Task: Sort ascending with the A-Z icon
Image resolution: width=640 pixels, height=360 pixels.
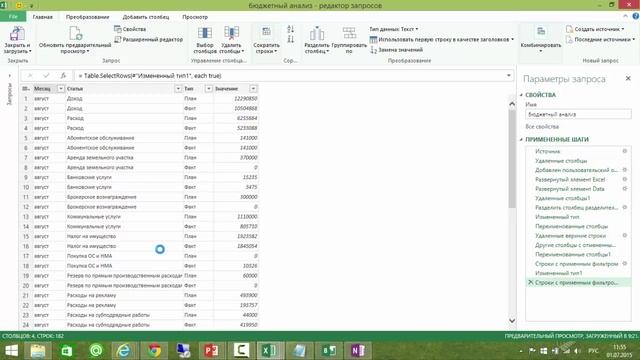Action: [x=291, y=29]
